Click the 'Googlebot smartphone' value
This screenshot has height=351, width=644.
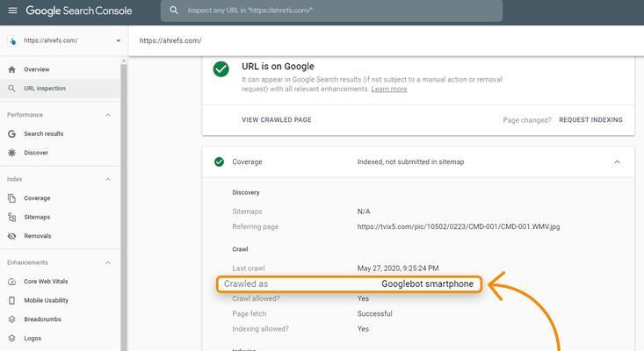coord(427,283)
